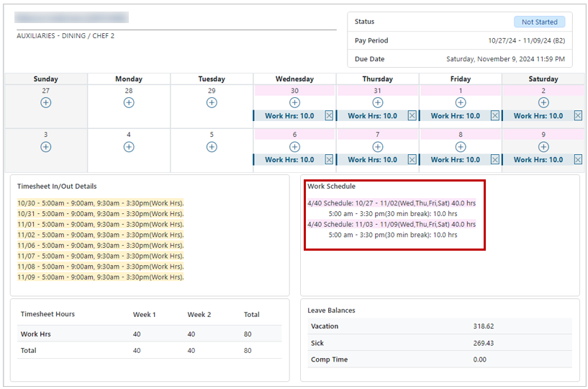This screenshot has height=389, width=588.
Task: Open Work Hrs 10.0 entry on Thursday the 31st
Action: point(372,116)
